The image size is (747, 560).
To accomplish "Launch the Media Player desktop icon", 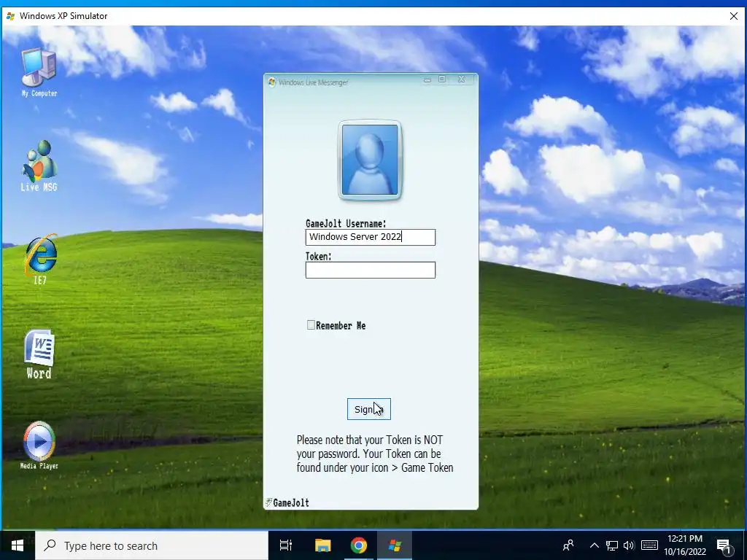I will pos(39,446).
